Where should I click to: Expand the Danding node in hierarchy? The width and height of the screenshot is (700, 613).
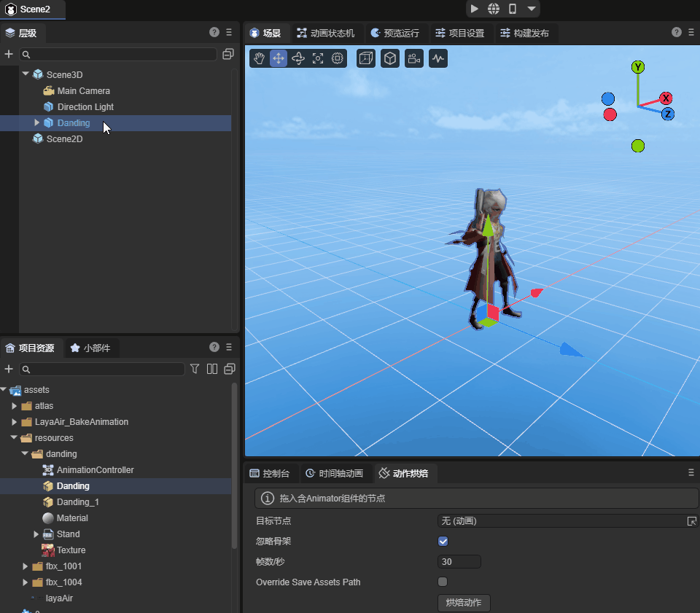point(37,122)
